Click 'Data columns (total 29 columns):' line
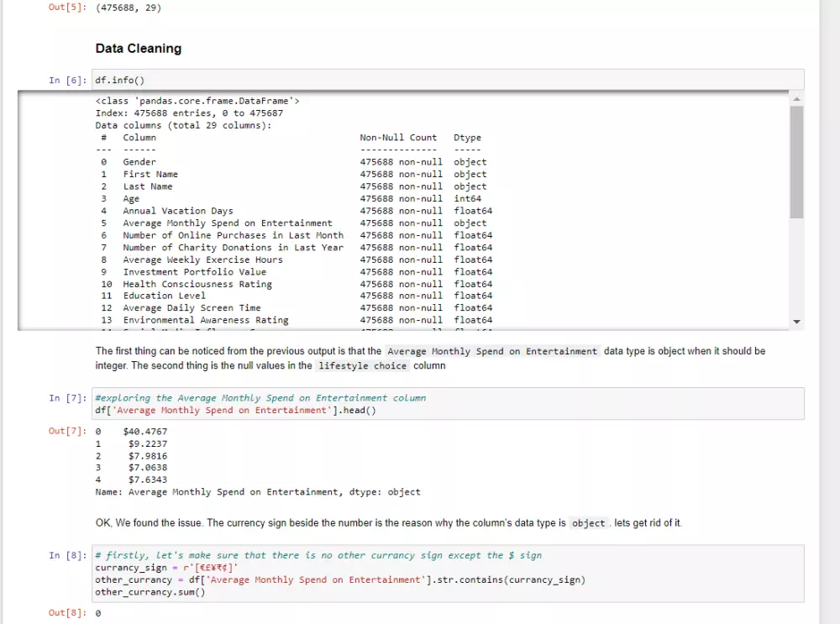The width and height of the screenshot is (840, 624). (x=183, y=125)
